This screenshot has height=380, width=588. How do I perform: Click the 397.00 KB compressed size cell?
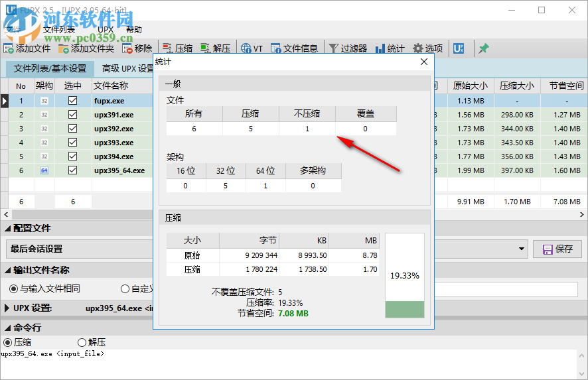click(x=517, y=170)
